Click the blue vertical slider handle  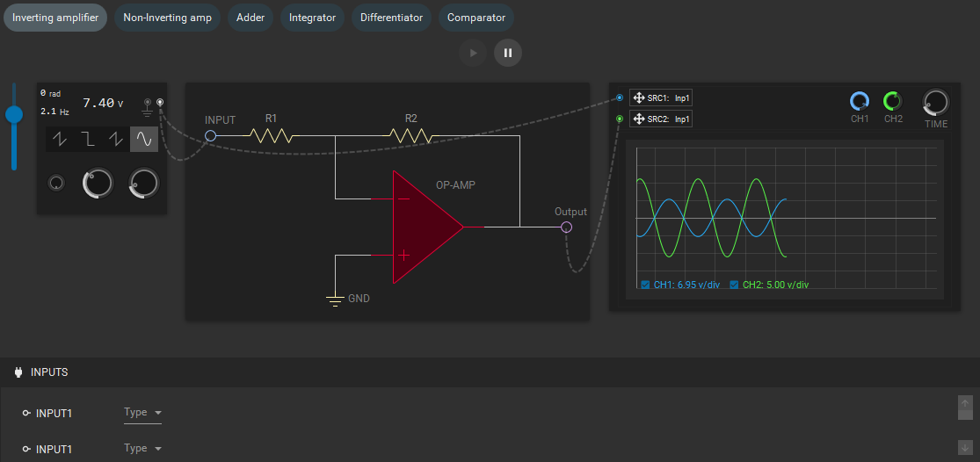pos(14,114)
